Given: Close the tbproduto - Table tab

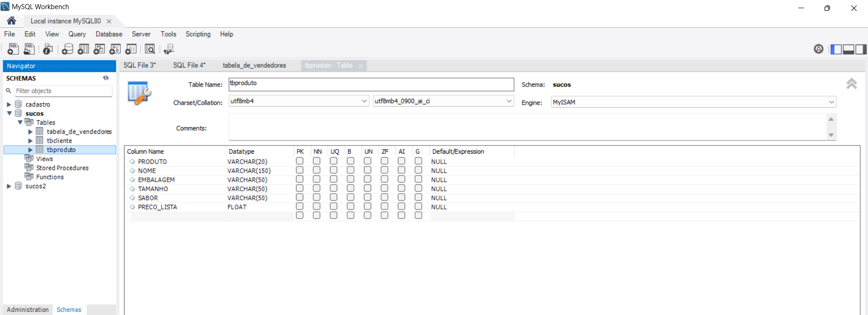Looking at the screenshot, I should tap(361, 66).
